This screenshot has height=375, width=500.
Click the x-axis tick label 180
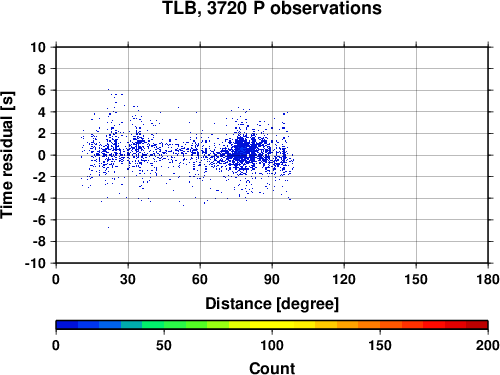[x=488, y=279]
